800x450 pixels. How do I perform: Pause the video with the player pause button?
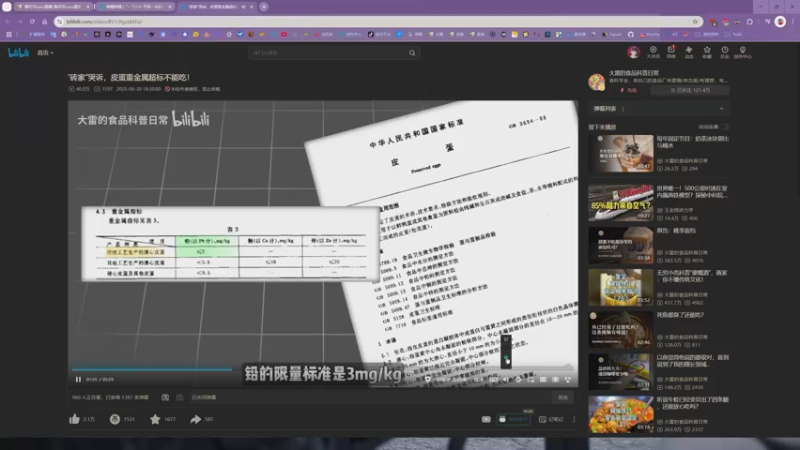click(x=78, y=379)
